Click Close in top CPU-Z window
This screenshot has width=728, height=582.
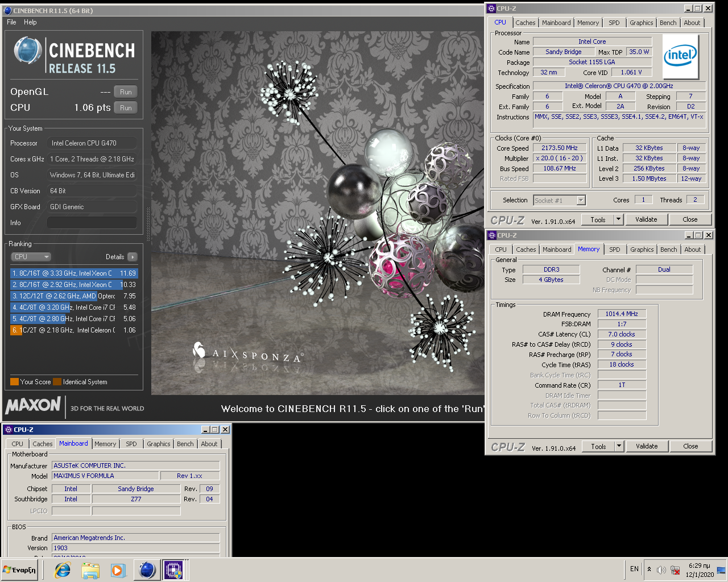click(x=690, y=219)
